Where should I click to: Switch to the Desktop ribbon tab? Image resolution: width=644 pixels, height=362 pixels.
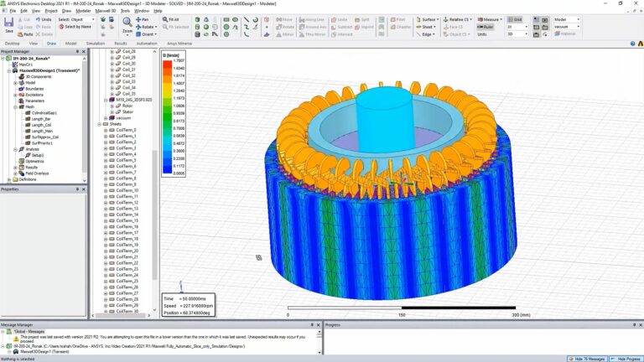click(12, 43)
